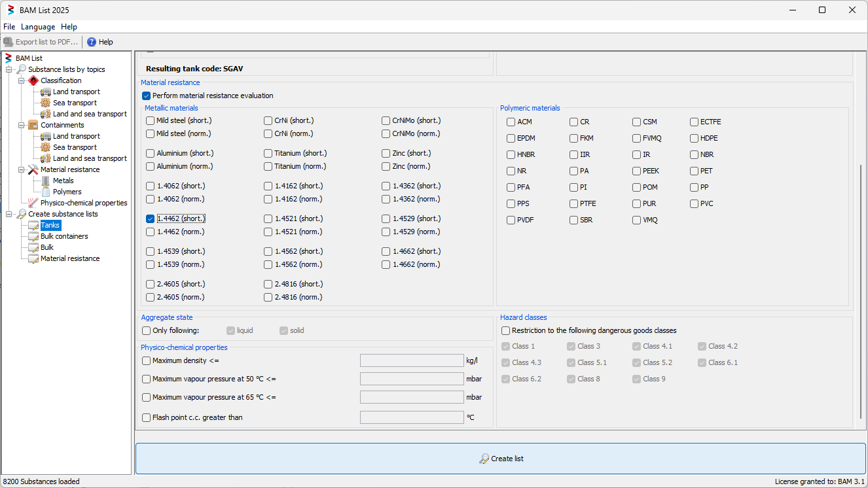Click the Create list button
This screenshot has width=868, height=488.
[501, 459]
